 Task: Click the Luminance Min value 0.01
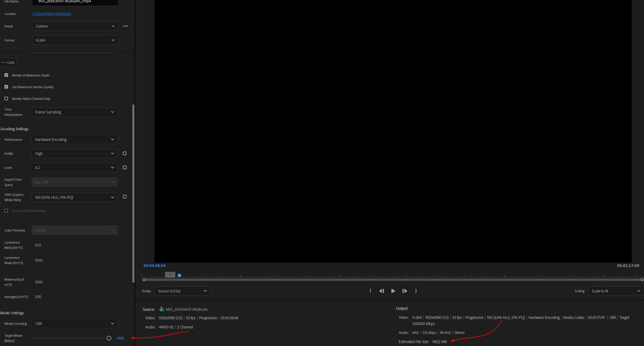click(x=38, y=245)
